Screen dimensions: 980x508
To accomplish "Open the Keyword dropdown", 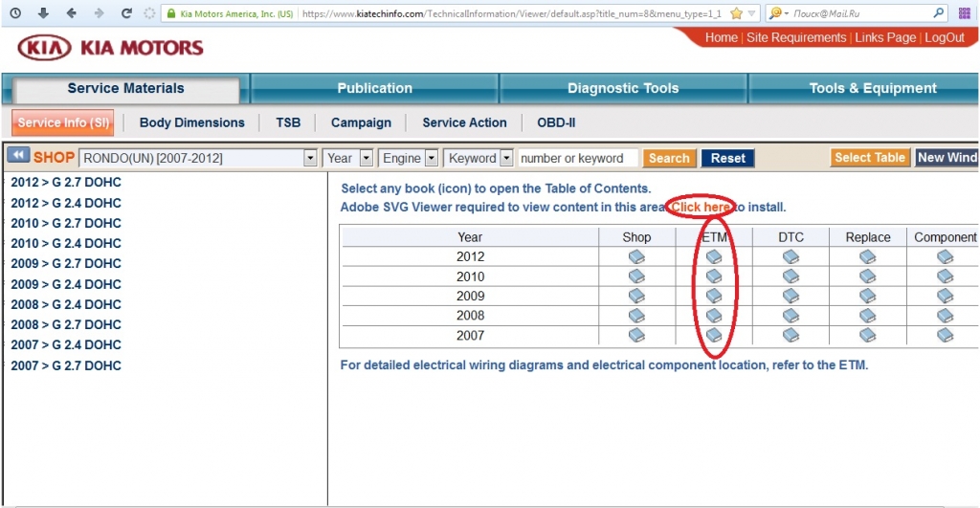I will (506, 158).
